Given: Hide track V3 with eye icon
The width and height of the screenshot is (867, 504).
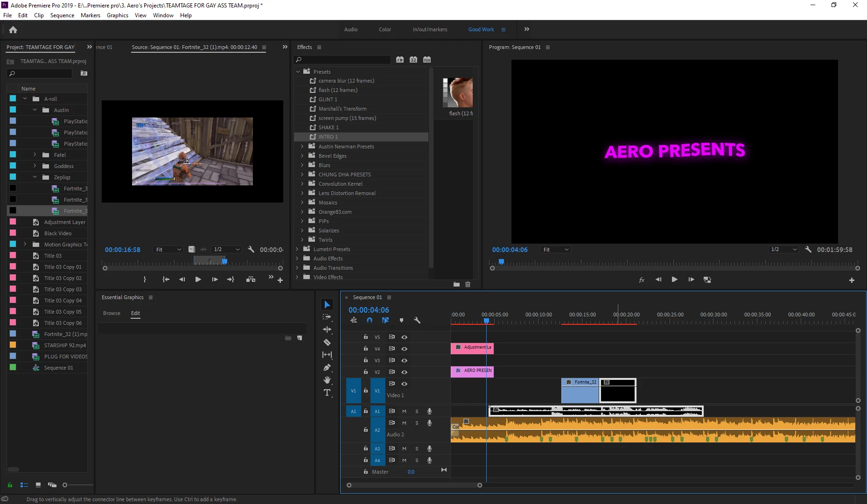Looking at the screenshot, I should coord(405,360).
